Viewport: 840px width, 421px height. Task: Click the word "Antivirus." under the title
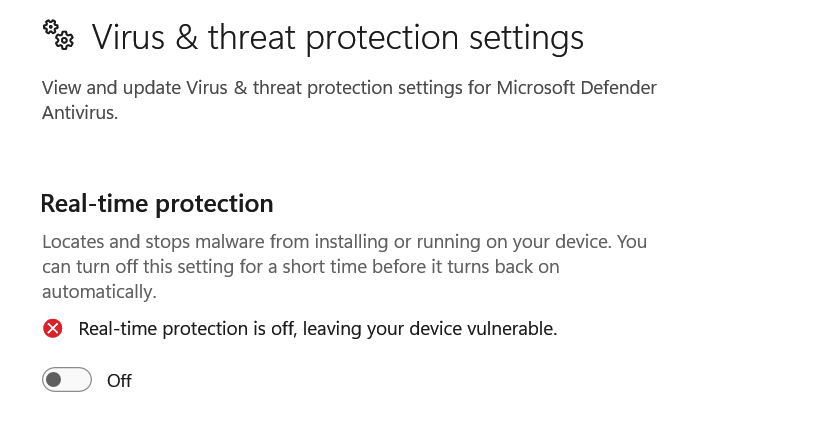coord(80,113)
